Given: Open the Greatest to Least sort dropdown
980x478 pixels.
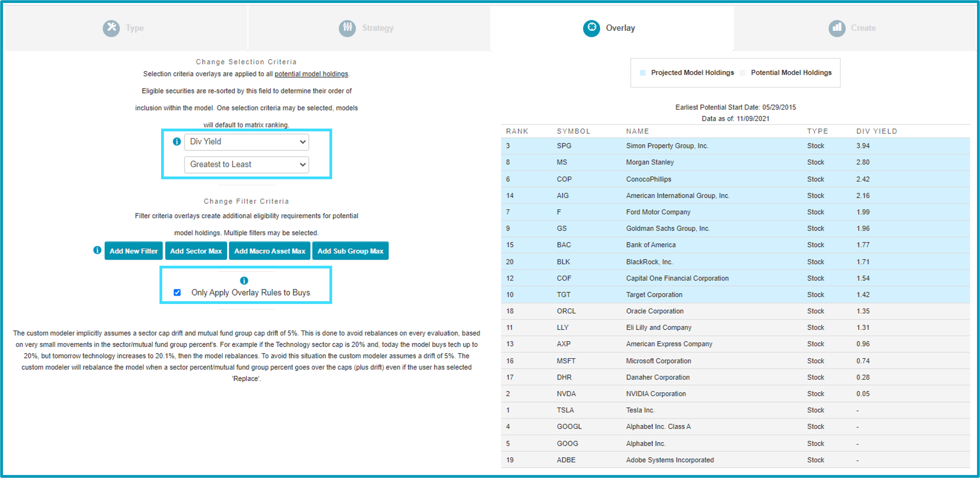Looking at the screenshot, I should [x=247, y=165].
